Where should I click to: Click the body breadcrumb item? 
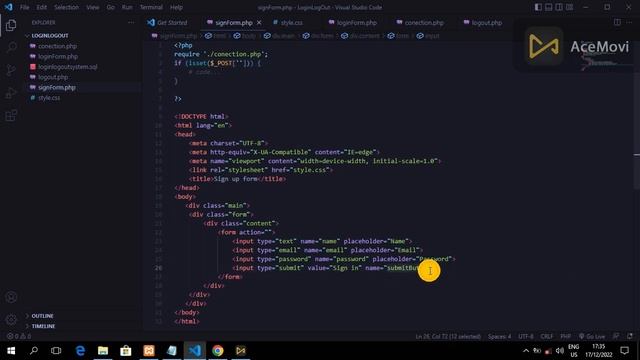(245, 36)
